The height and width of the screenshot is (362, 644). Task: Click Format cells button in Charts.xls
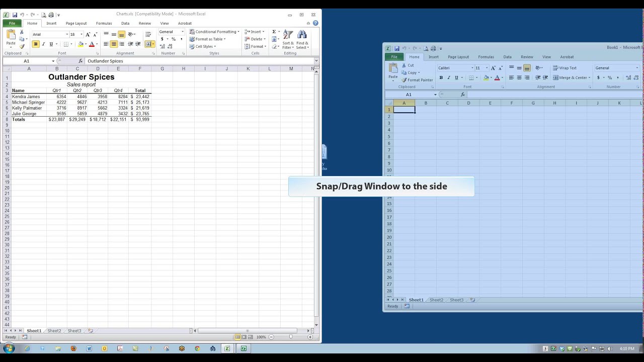[255, 46]
